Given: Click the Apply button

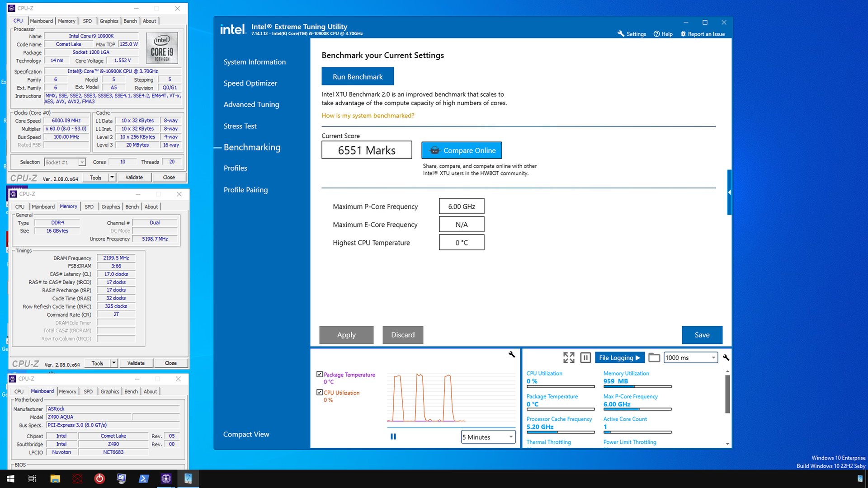Looking at the screenshot, I should point(346,335).
